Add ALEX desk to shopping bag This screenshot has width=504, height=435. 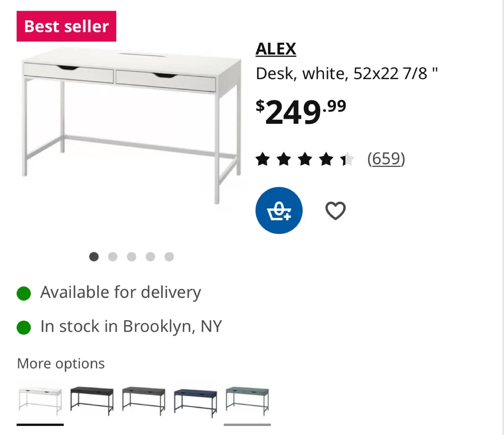click(279, 211)
